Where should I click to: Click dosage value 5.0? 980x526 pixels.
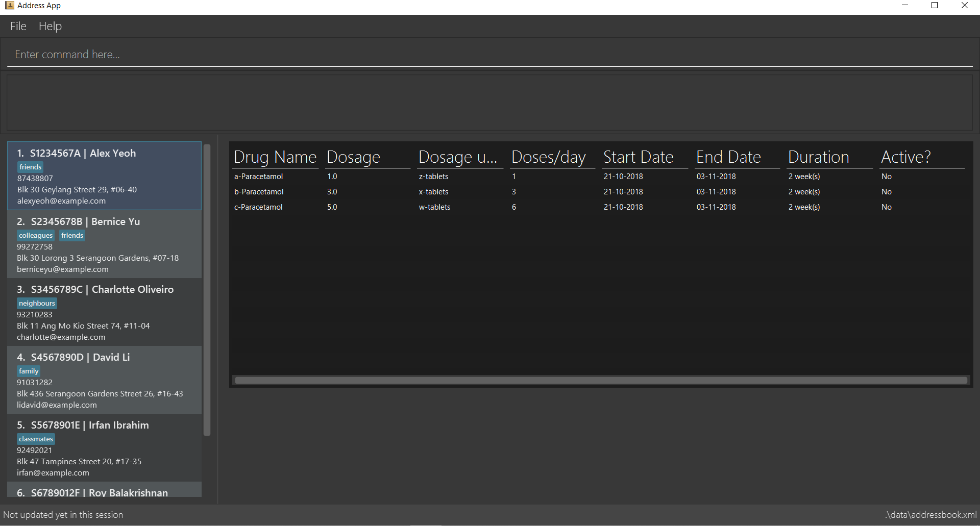coord(332,207)
